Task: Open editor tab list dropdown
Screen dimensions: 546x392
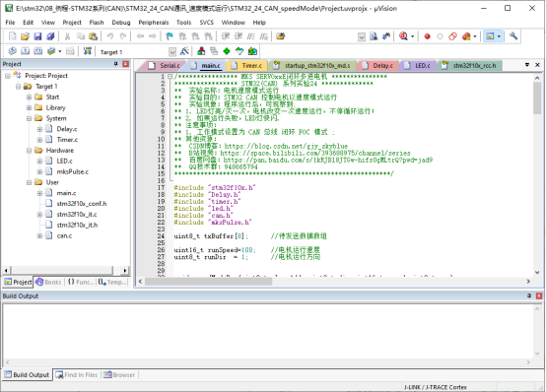Action: click(x=527, y=65)
